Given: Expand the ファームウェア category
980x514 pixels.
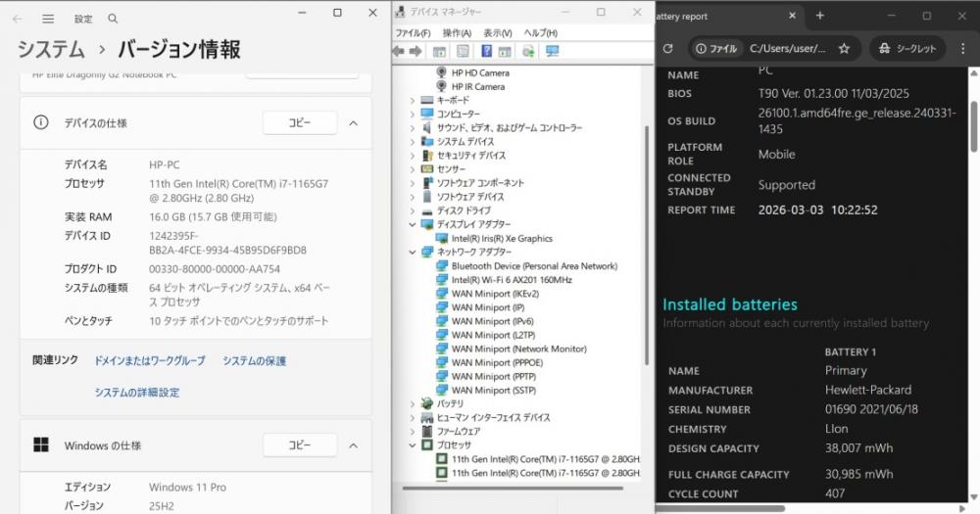Looking at the screenshot, I should [x=413, y=431].
